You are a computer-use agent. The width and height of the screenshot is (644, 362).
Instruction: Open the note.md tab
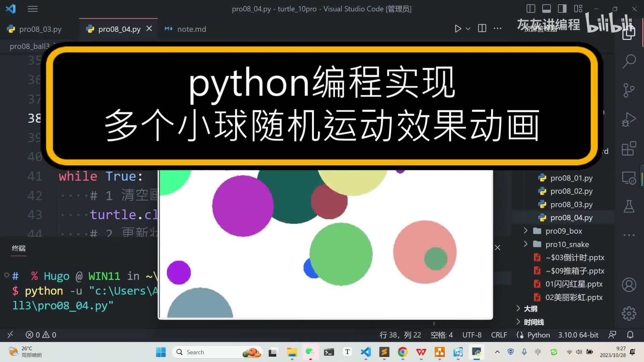pyautogui.click(x=185, y=29)
